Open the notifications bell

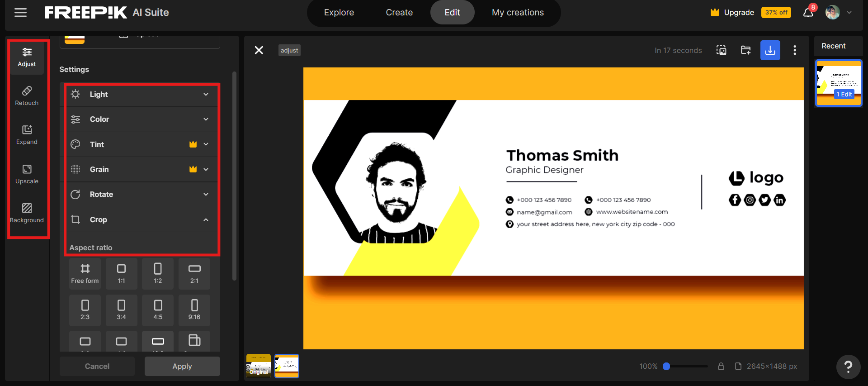coord(808,12)
